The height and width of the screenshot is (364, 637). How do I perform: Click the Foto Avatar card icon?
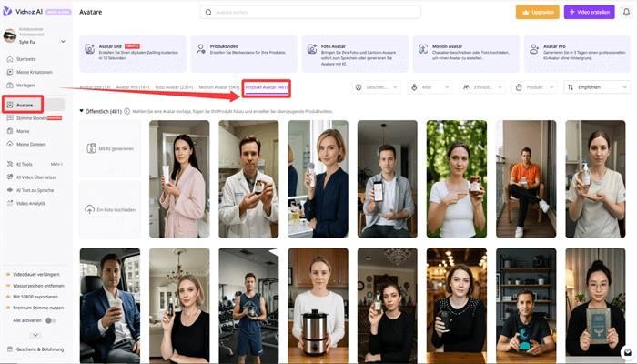[312, 49]
